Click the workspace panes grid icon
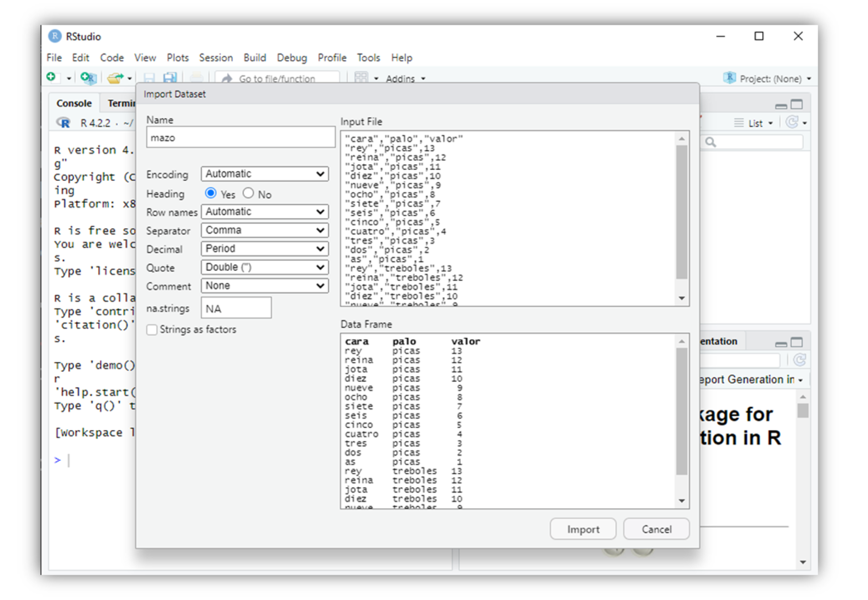Image resolution: width=868 pixels, height=600 pixels. click(361, 78)
